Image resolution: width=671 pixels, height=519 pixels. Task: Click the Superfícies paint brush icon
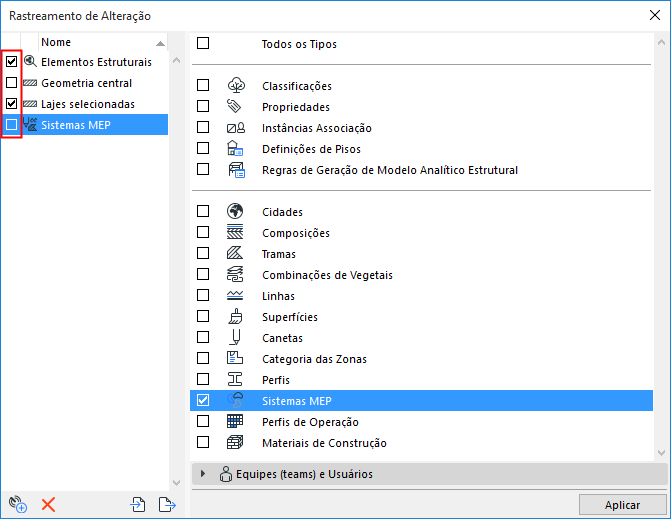235,317
